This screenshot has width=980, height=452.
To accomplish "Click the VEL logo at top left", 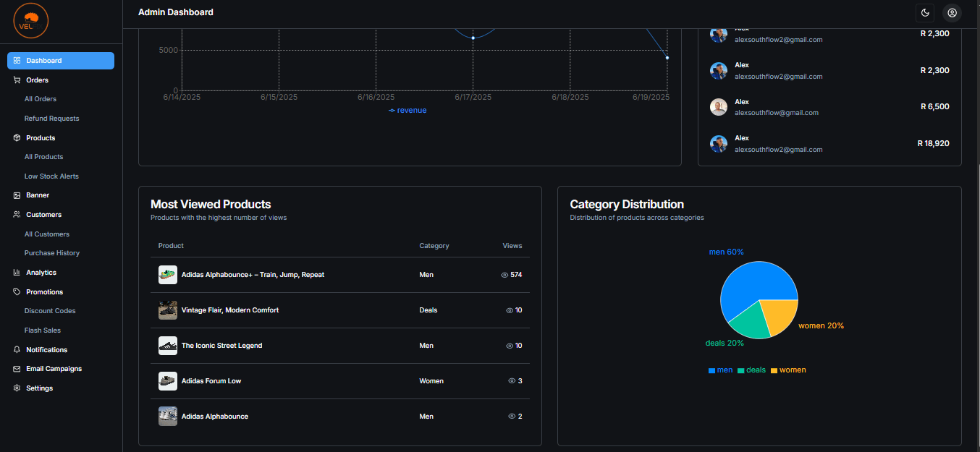I will (x=30, y=20).
